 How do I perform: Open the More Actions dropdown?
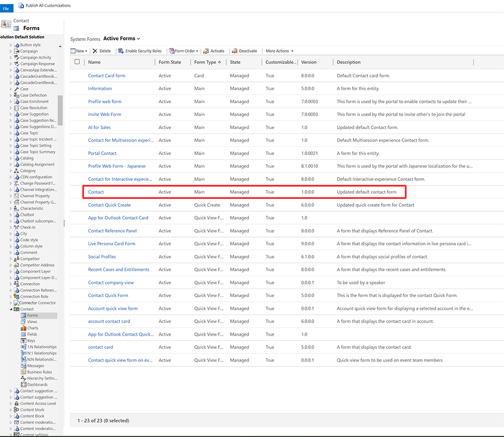(278, 50)
